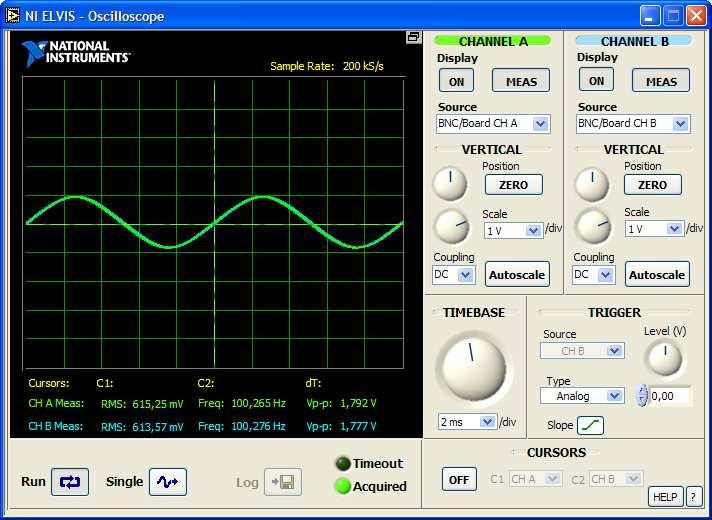Click the CHANNEL B blue header label
The height and width of the screenshot is (520, 712).
[x=634, y=41]
